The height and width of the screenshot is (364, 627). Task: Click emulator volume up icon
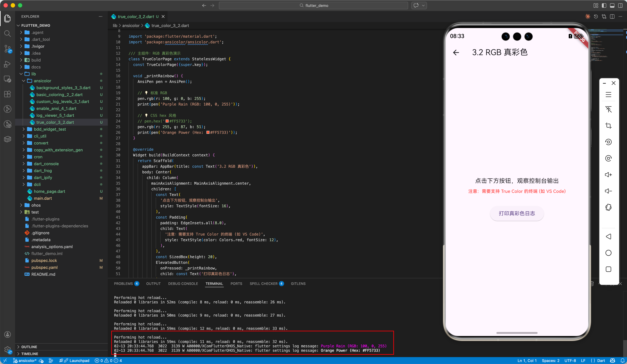pyautogui.click(x=608, y=175)
